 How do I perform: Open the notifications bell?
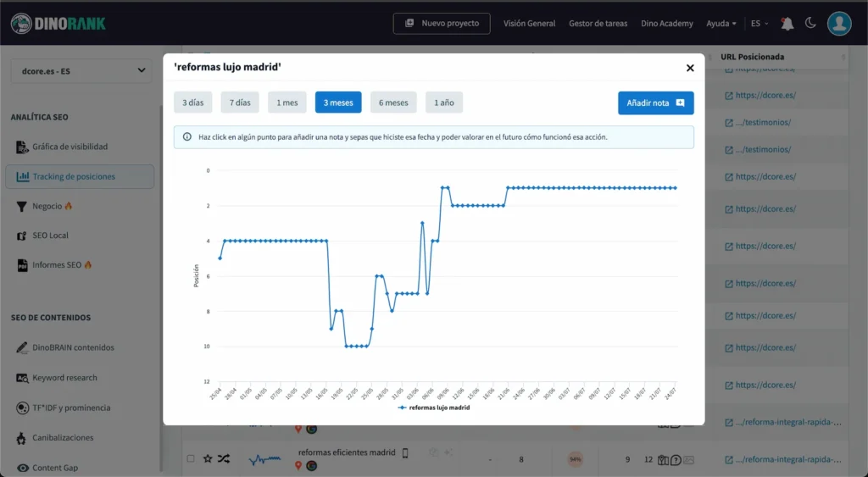[787, 24]
